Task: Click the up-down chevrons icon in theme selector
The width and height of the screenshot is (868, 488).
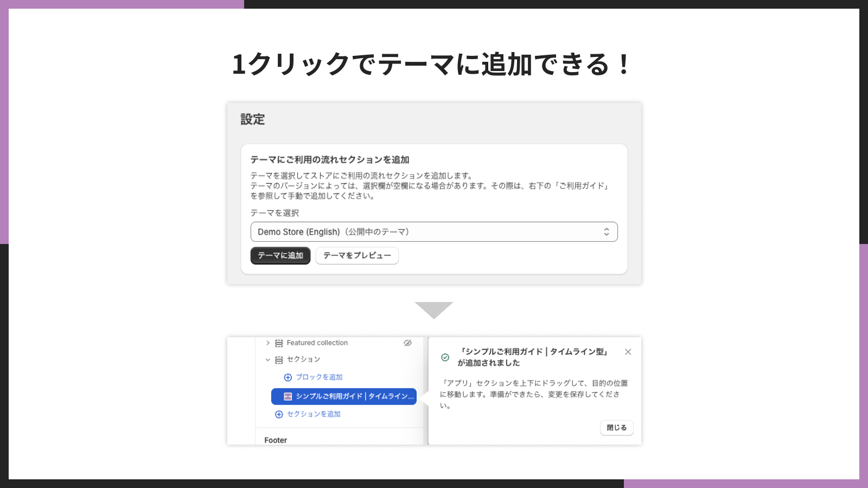Action: tap(607, 232)
